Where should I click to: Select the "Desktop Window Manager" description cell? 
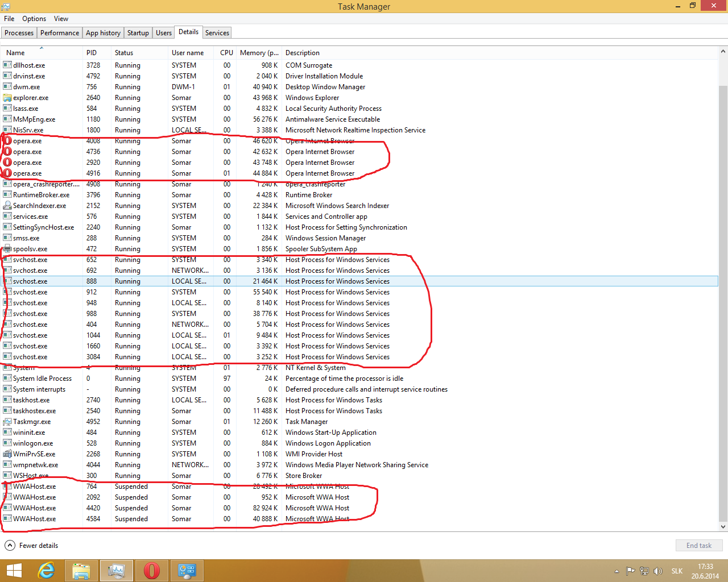pos(325,87)
